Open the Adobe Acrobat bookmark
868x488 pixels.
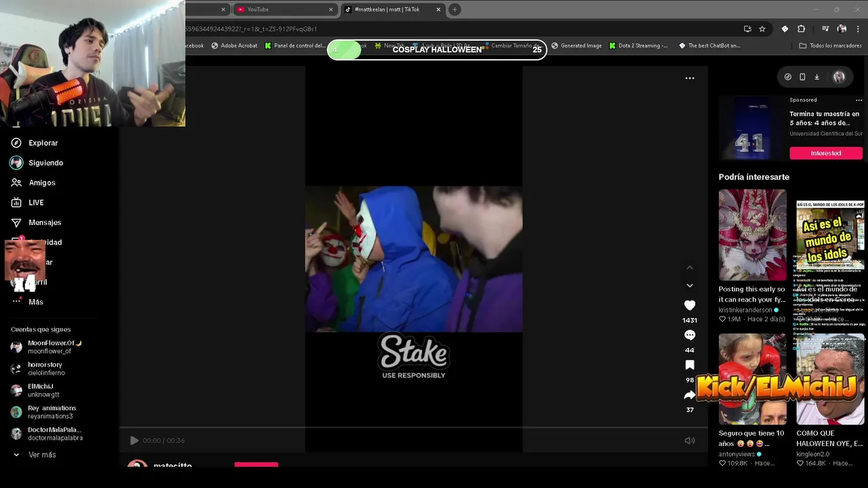[x=234, y=46]
